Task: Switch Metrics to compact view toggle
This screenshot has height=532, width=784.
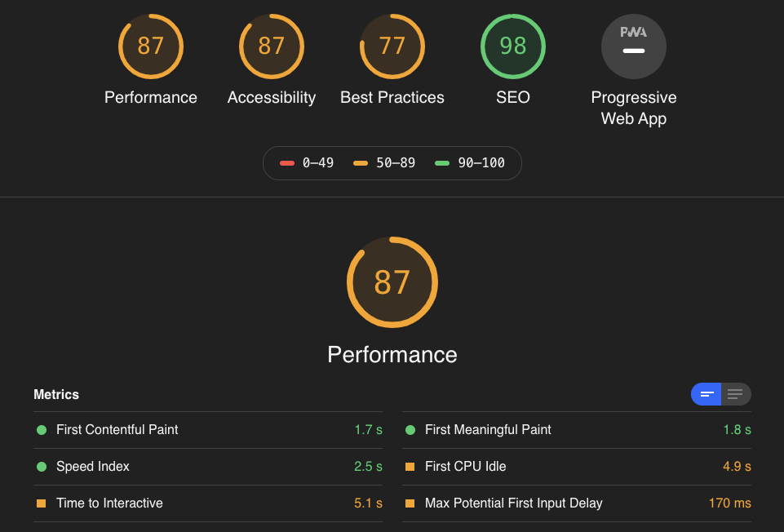Action: pyautogui.click(x=706, y=395)
